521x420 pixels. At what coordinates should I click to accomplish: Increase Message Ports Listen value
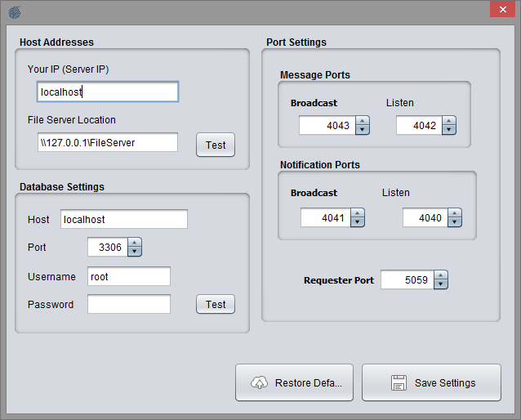pyautogui.click(x=448, y=121)
